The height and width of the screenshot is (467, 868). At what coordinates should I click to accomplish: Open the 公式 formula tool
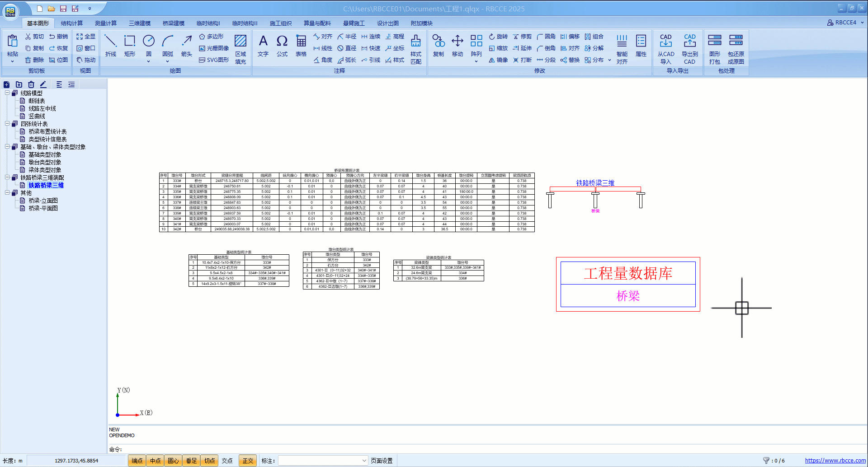tap(282, 46)
